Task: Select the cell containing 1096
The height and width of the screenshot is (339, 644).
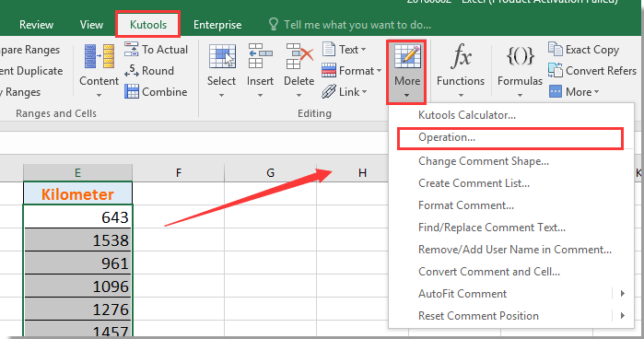Action: (x=77, y=286)
